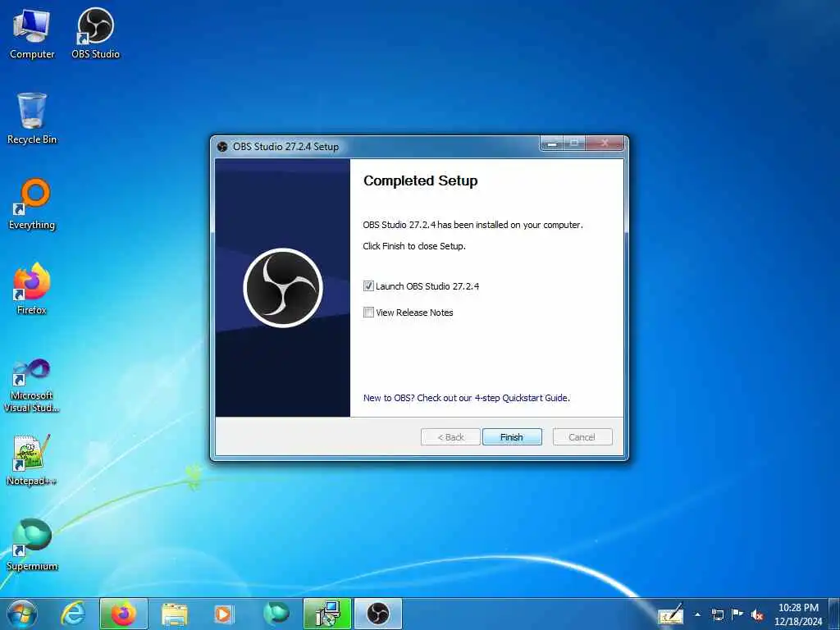
Task: Click the Show Desktop strip beside the clock
Action: point(834,614)
